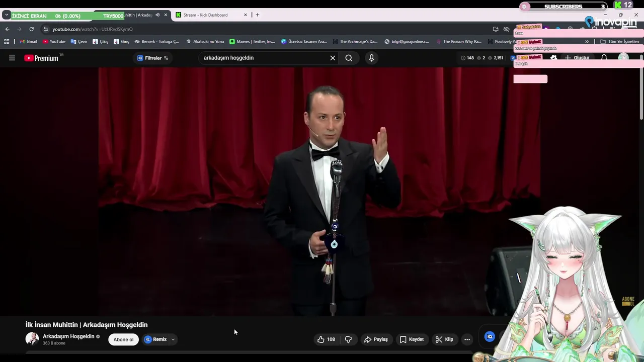
Task: Expand the Remix dropdown arrow
Action: tap(173, 339)
